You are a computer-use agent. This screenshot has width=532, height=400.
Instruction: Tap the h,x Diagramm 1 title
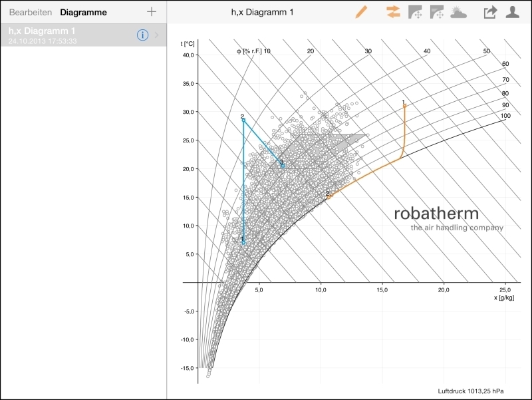[262, 12]
